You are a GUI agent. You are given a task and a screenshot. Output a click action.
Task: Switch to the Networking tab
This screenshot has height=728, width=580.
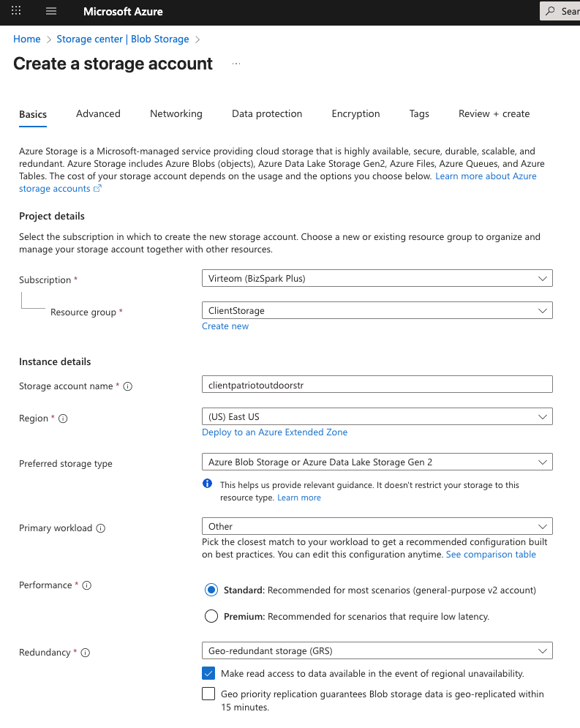(176, 113)
